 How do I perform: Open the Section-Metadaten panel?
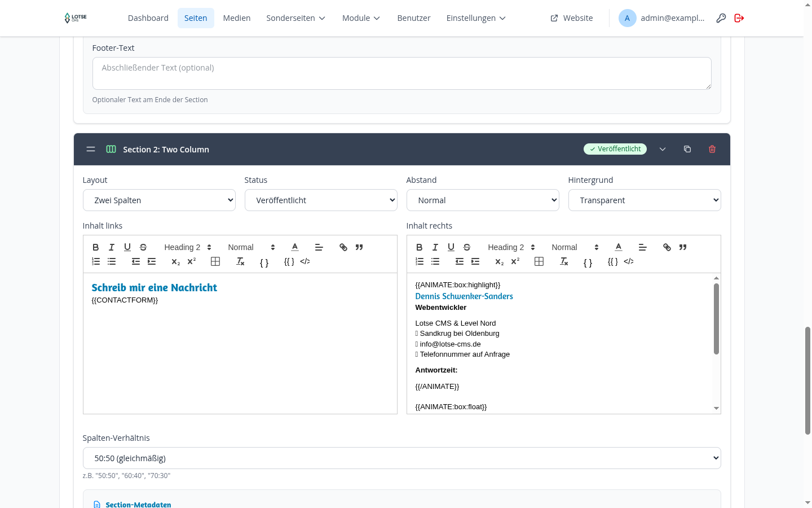pos(138,505)
